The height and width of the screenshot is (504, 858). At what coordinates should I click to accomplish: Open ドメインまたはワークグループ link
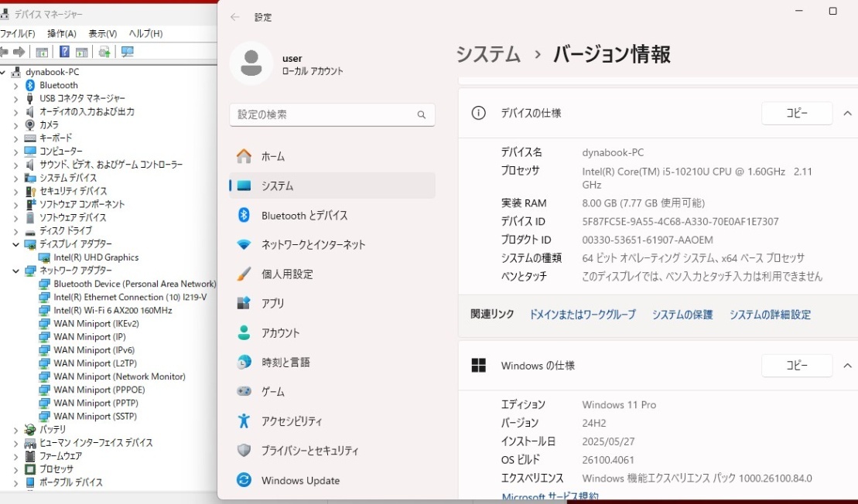(x=583, y=315)
